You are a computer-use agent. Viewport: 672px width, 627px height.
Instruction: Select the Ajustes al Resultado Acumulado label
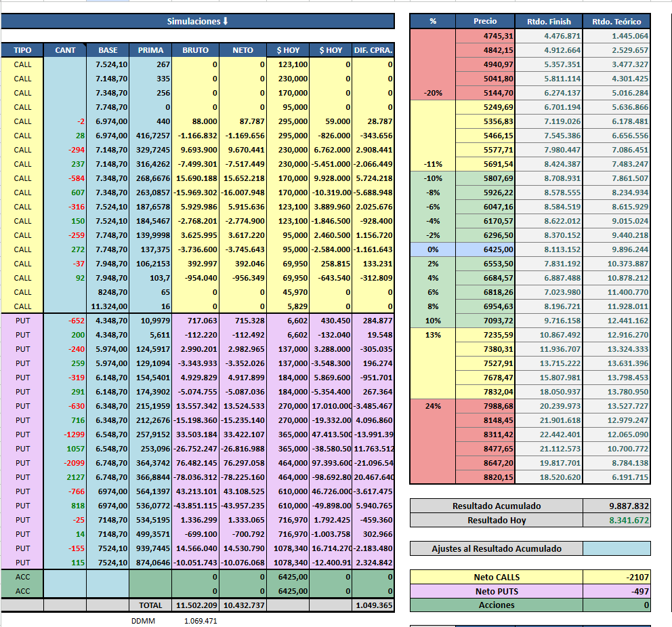(497, 548)
